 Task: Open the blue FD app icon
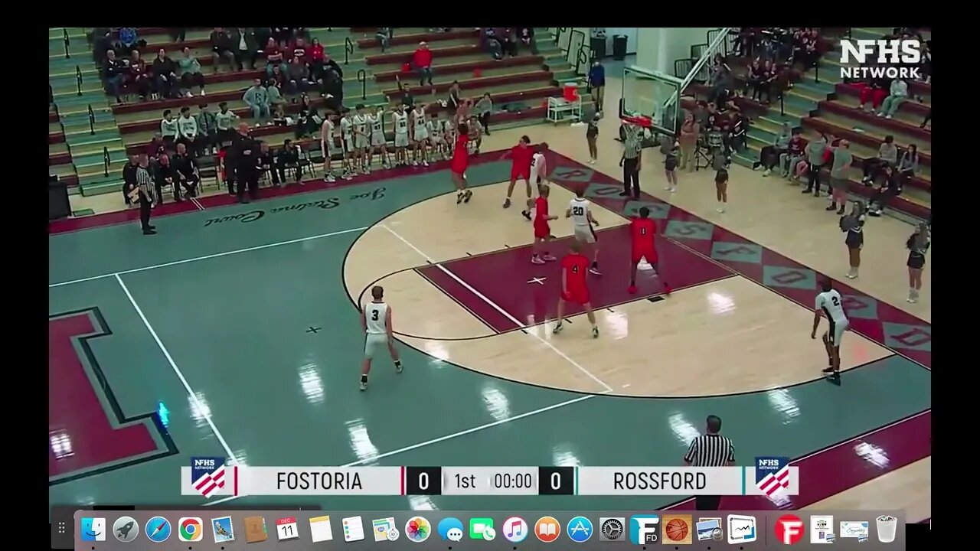point(644,529)
